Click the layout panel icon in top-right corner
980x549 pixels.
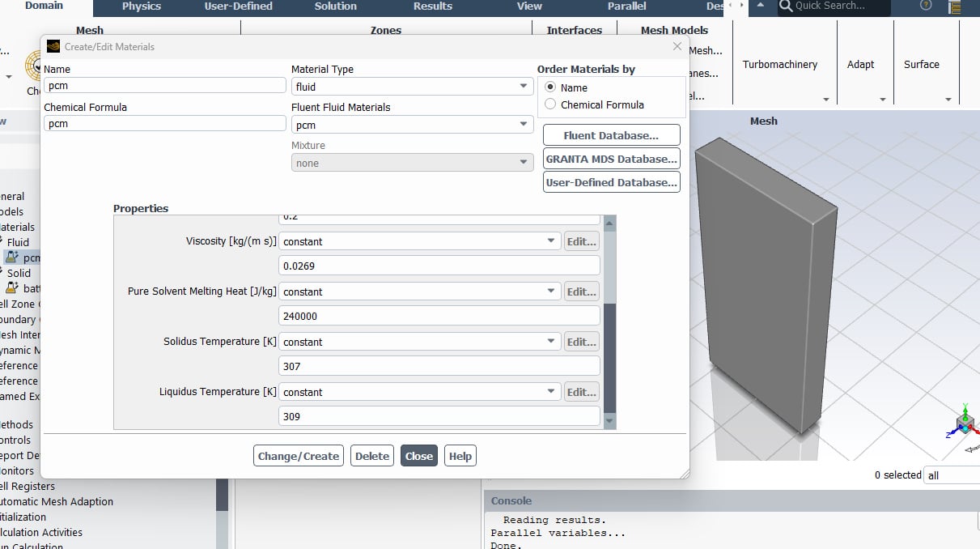[955, 7]
